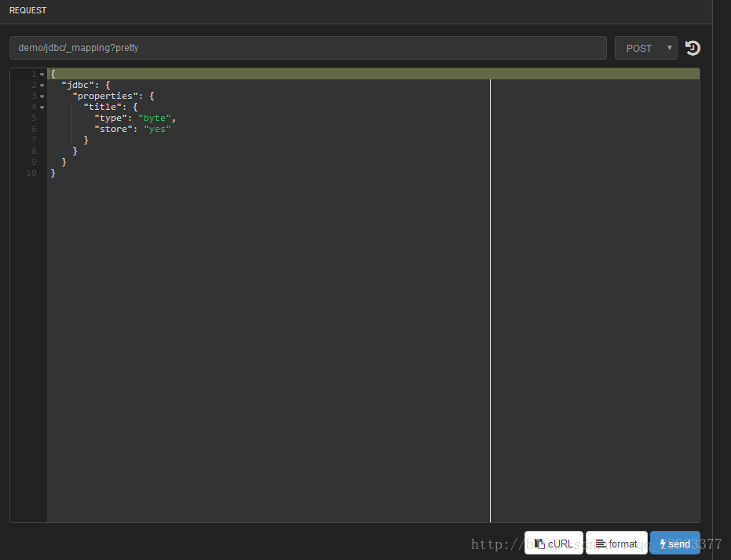
Task: Format the request JSON body
Action: (x=616, y=544)
